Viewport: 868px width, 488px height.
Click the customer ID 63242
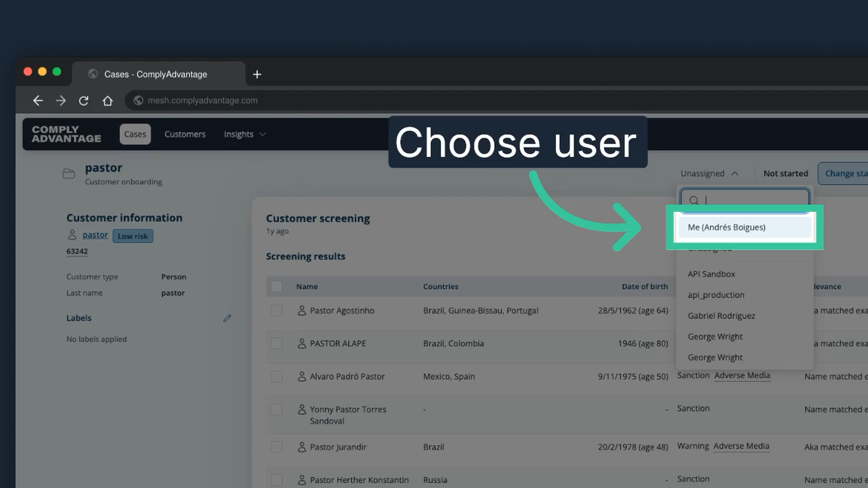click(77, 252)
